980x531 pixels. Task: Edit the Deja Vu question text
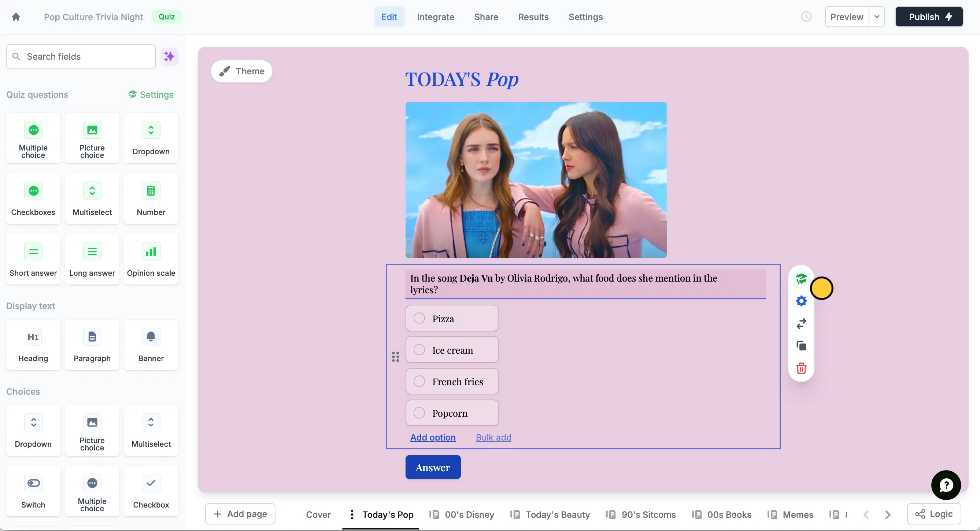[585, 284]
